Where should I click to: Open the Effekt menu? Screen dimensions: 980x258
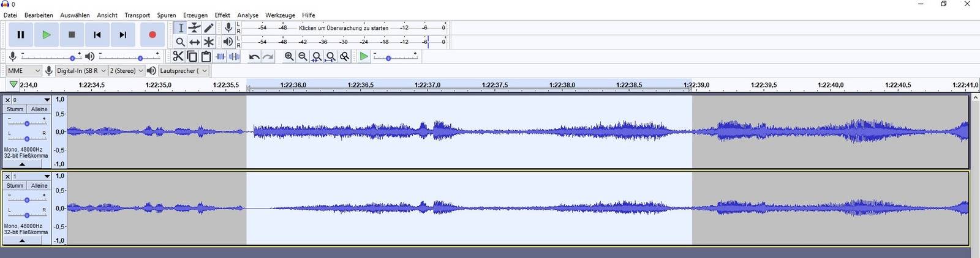click(222, 15)
